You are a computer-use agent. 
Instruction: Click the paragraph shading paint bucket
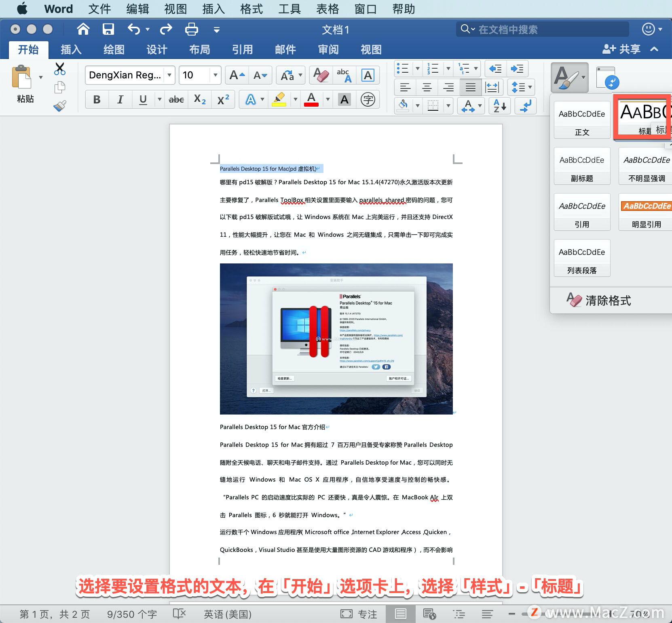403,106
